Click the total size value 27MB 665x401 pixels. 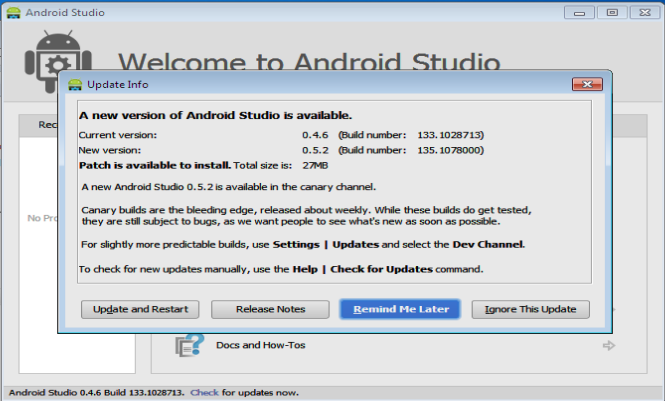coord(315,165)
